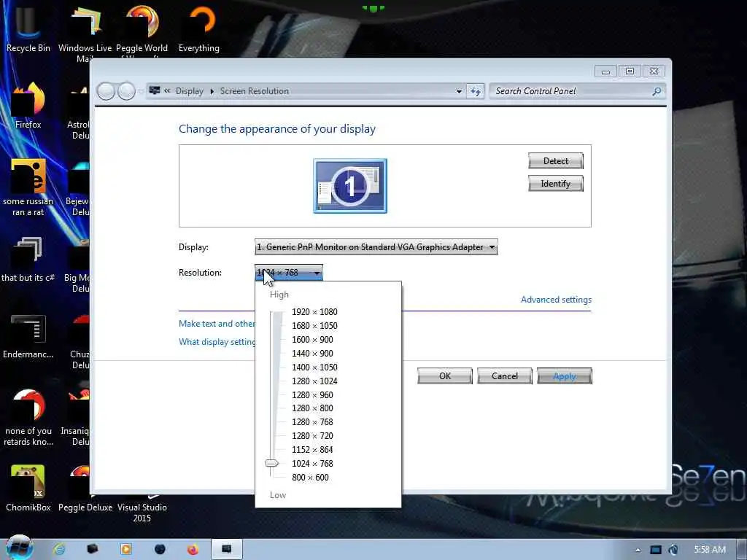The width and height of the screenshot is (747, 560).
Task: Choose 1152 × 864 resolution
Action: tap(312, 449)
